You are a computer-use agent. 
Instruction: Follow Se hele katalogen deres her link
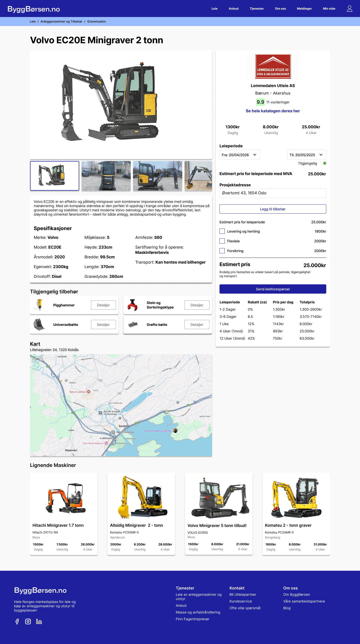pyautogui.click(x=273, y=111)
